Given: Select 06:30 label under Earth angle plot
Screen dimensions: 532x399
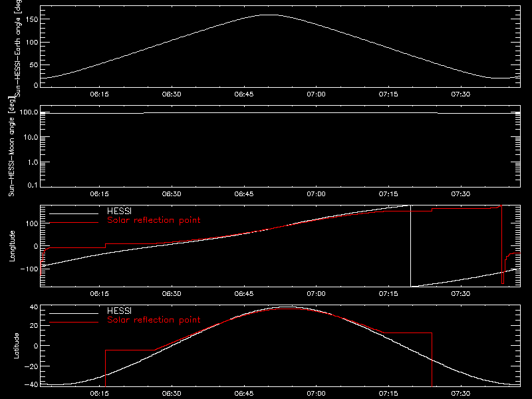Looking at the screenshot, I should (172, 94).
